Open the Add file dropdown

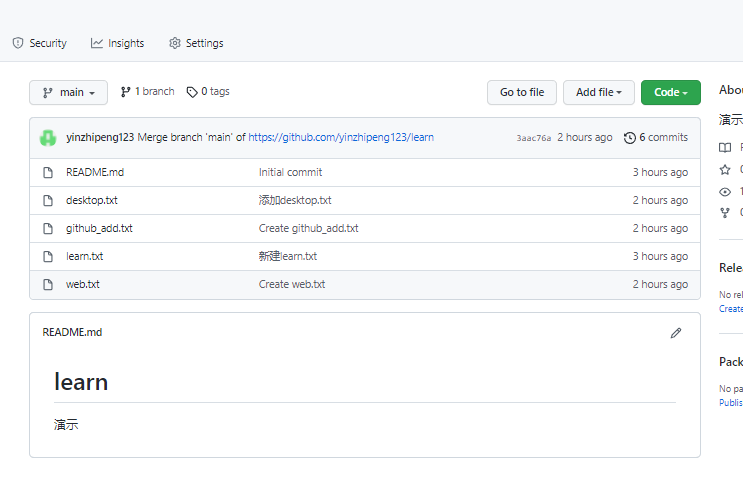tap(598, 92)
